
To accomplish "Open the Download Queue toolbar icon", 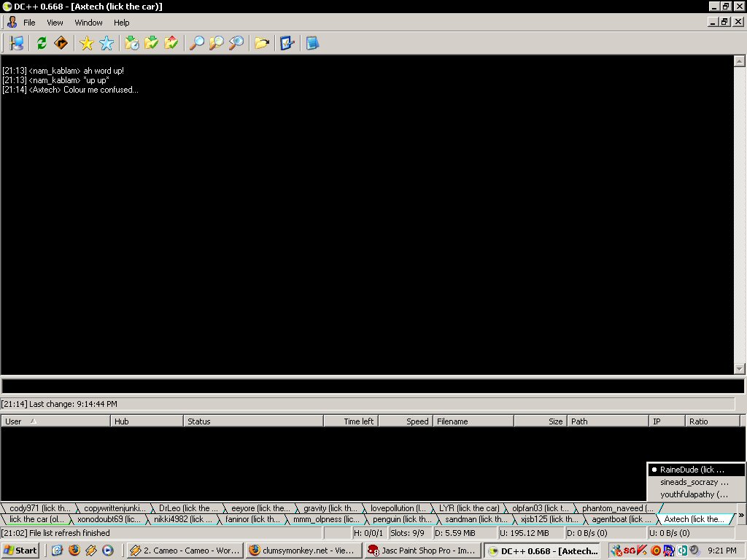I will [132, 43].
